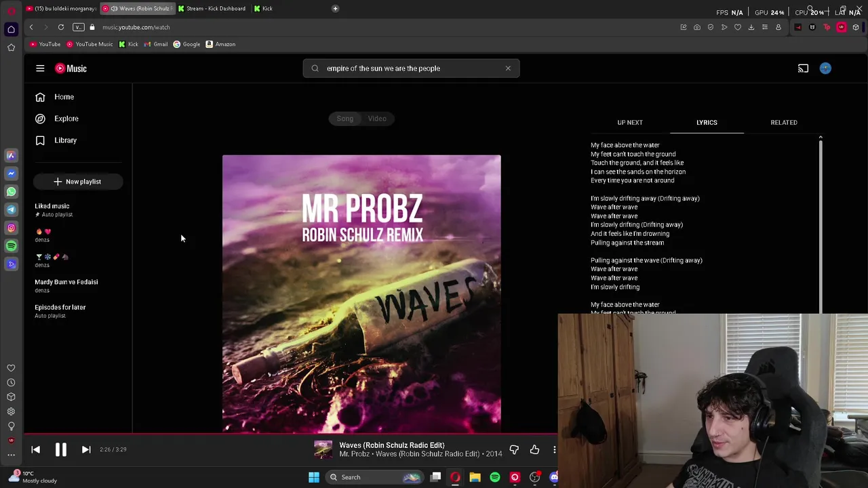Image resolution: width=868 pixels, height=488 pixels.
Task: Select the LYRICS tab
Action: [707, 123]
